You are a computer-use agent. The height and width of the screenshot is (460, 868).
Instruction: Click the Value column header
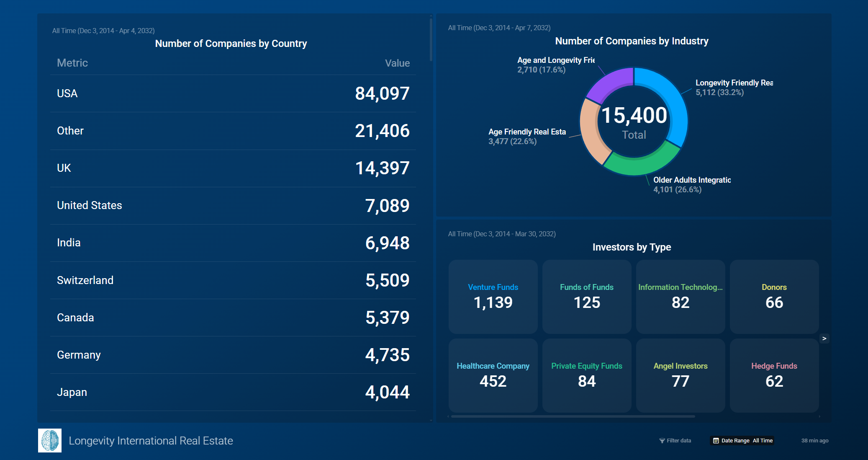click(x=397, y=63)
